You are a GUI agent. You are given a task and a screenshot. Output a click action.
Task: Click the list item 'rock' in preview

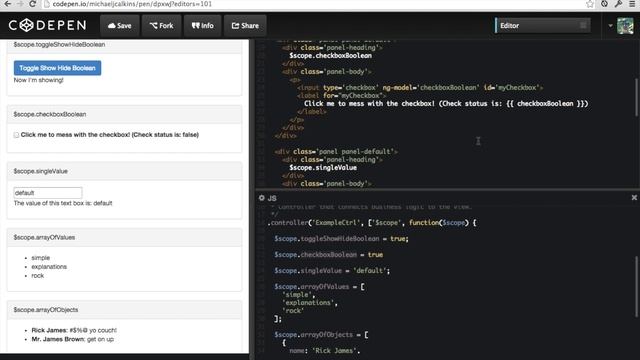click(x=38, y=276)
